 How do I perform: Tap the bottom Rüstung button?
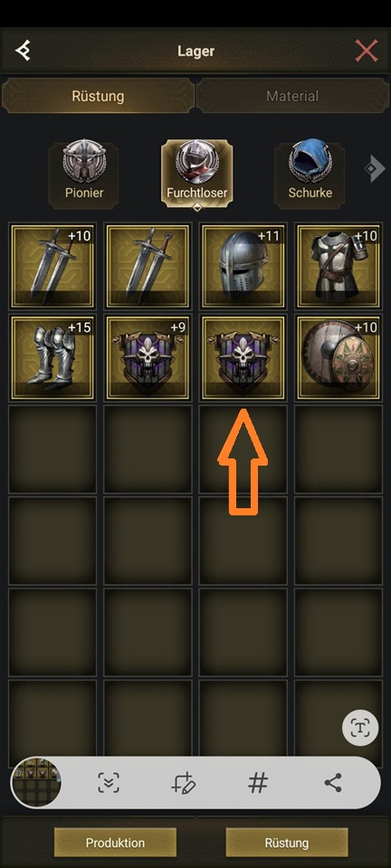[x=287, y=843]
